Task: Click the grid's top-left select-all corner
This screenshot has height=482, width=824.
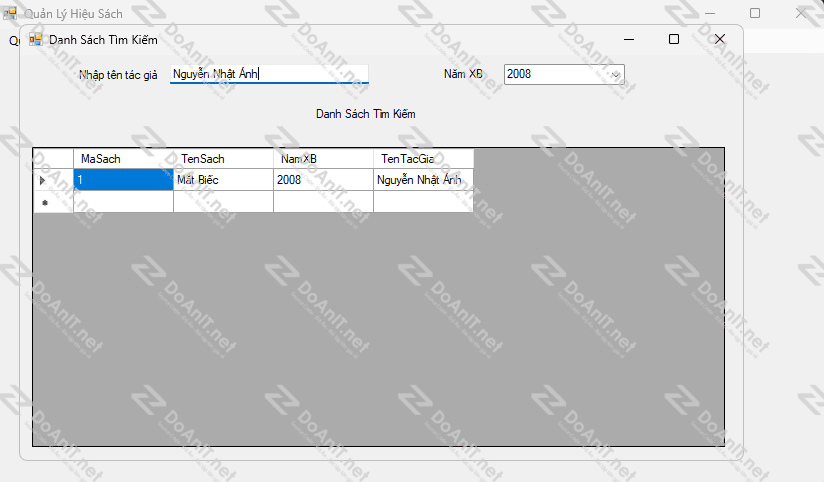Action: coord(43,159)
